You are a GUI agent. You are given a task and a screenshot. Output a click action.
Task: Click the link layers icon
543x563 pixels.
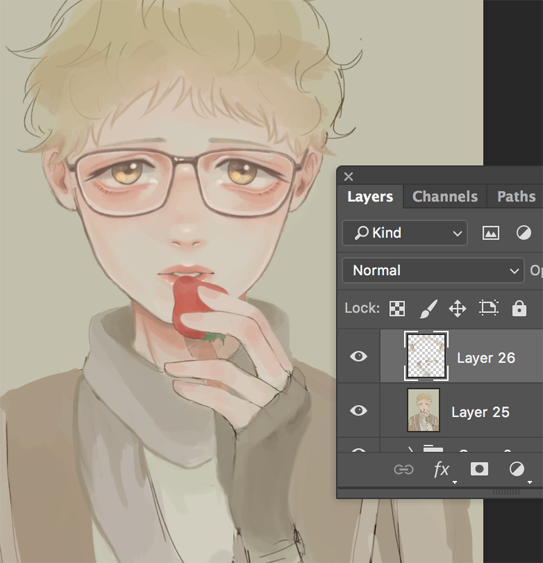[404, 469]
